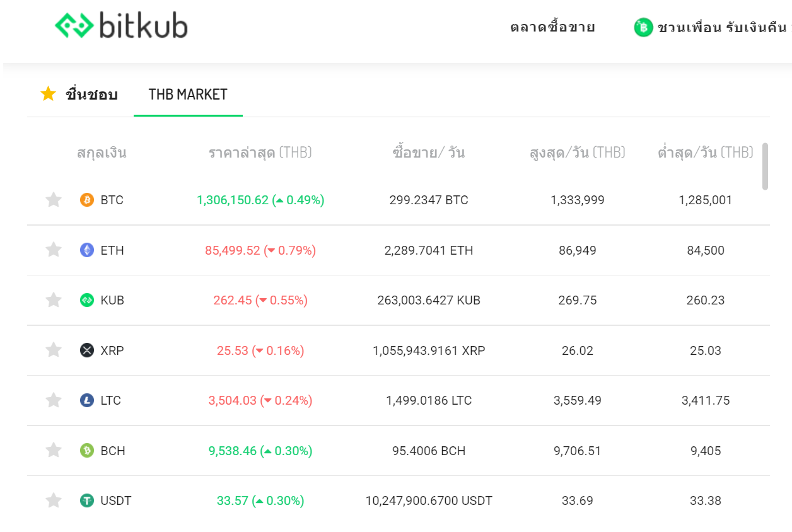The image size is (792, 532).
Task: Click XRP daily low 25.03
Action: pyautogui.click(x=706, y=350)
